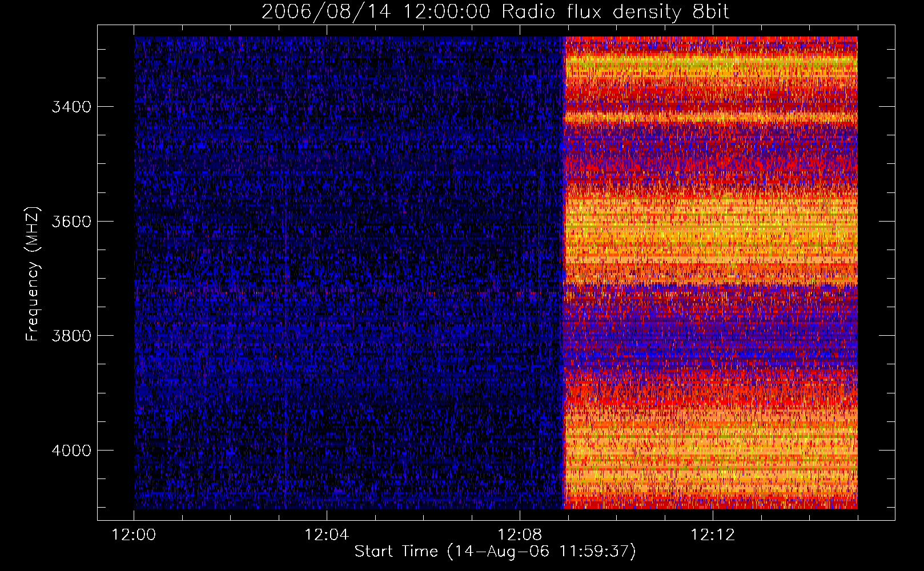The width and height of the screenshot is (924, 571).
Task: Click the 12:08 time tick label
Action: click(x=520, y=535)
